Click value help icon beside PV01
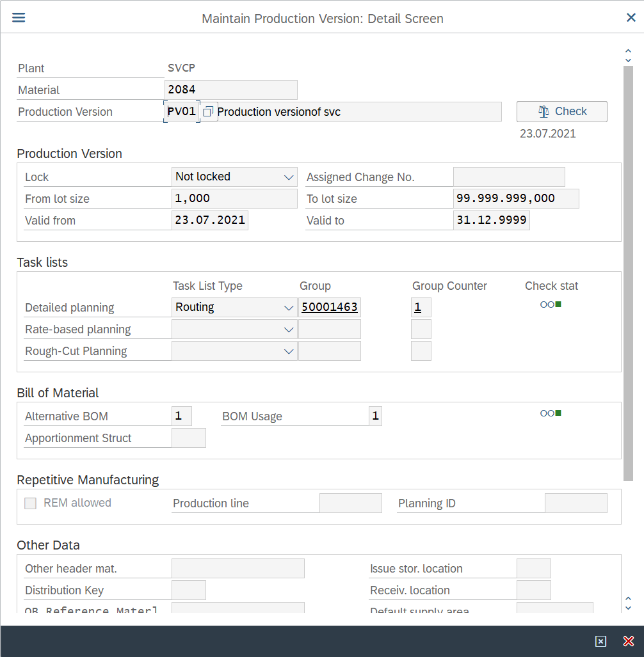 (x=208, y=112)
